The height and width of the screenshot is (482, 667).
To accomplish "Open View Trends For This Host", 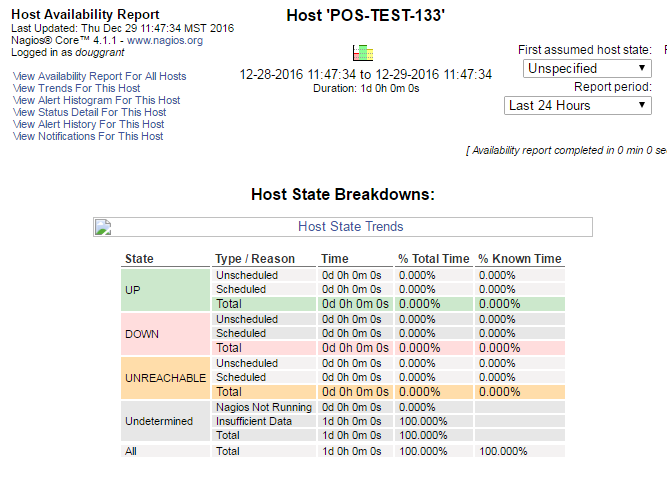I will coord(77,88).
